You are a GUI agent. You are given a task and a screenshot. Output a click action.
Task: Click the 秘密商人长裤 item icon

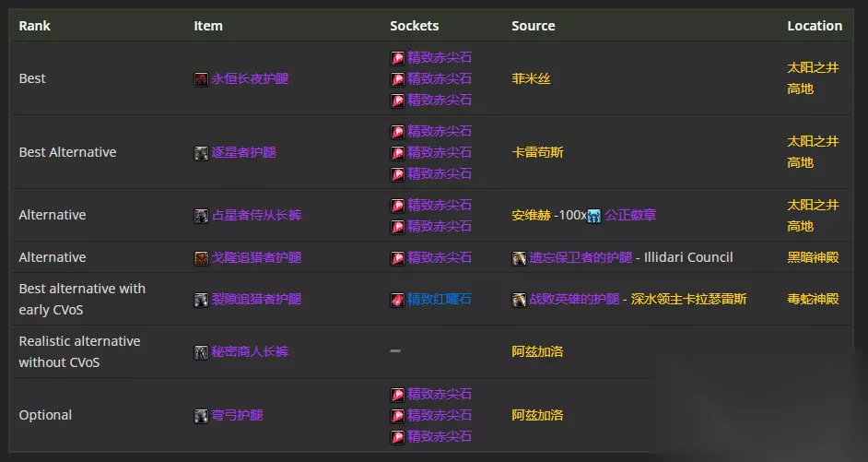[201, 352]
